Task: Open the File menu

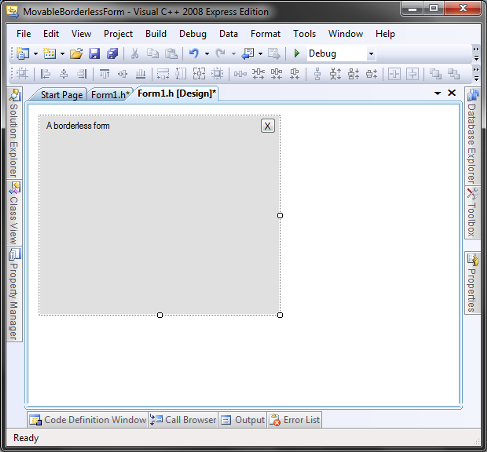Action: click(x=24, y=34)
